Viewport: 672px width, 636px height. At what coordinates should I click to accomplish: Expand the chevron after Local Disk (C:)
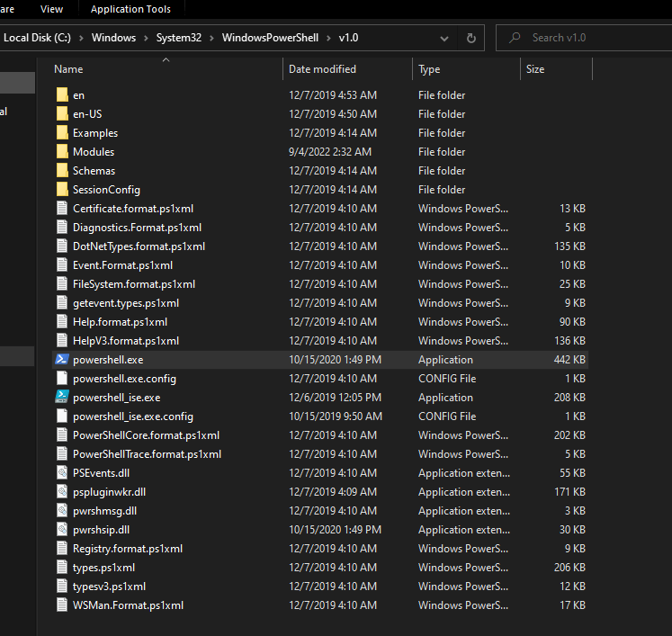(x=81, y=38)
